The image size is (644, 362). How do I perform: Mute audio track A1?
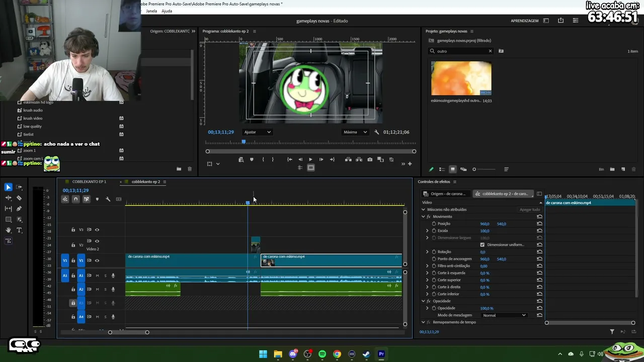coord(97,276)
